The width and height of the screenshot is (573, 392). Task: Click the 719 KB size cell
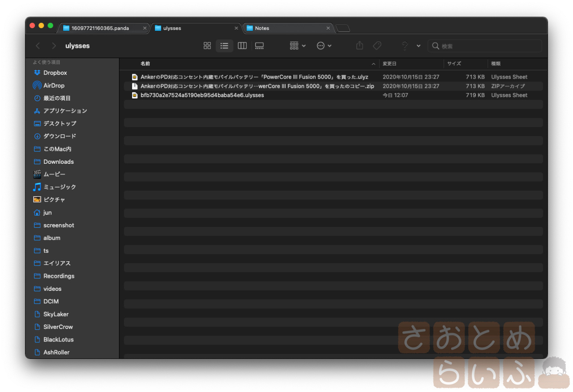[475, 95]
